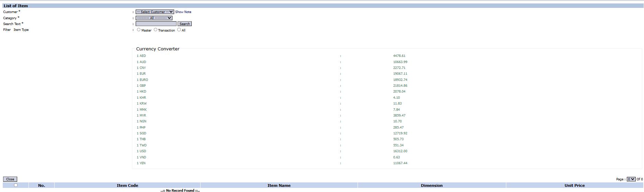Click the 1 KRW currency entry
This screenshot has width=644, height=192.
point(142,104)
